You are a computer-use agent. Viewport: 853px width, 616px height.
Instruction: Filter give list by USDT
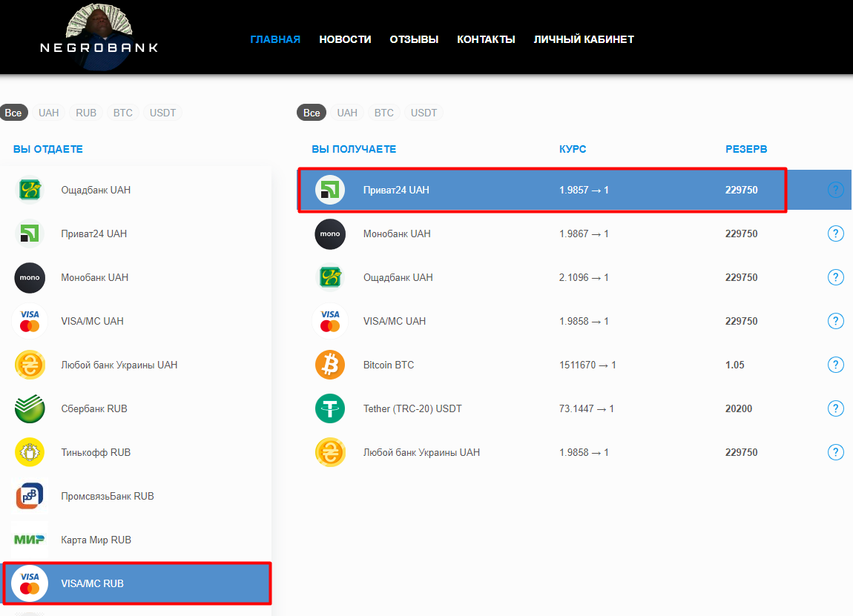pos(162,113)
